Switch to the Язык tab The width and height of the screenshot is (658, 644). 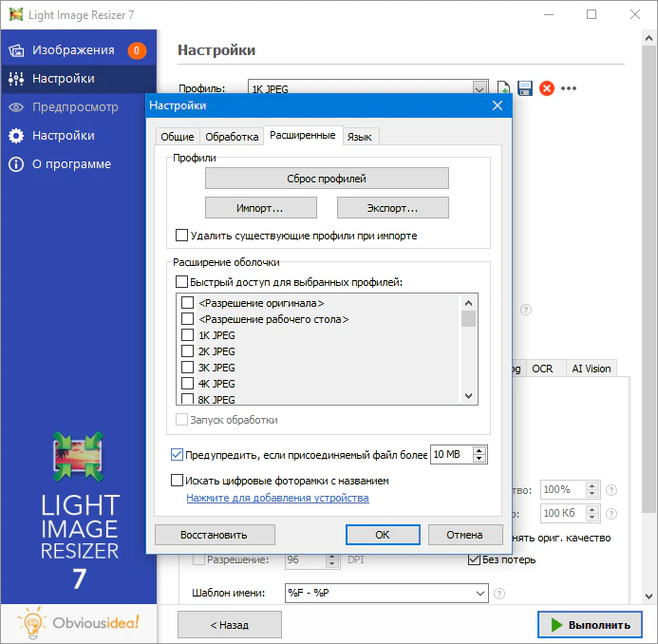coord(360,137)
